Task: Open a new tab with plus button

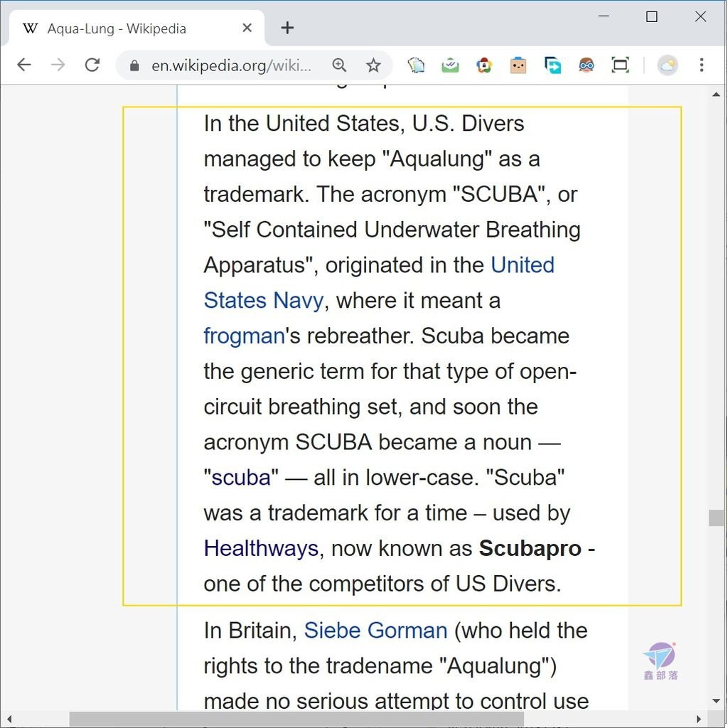Action: 287,28
